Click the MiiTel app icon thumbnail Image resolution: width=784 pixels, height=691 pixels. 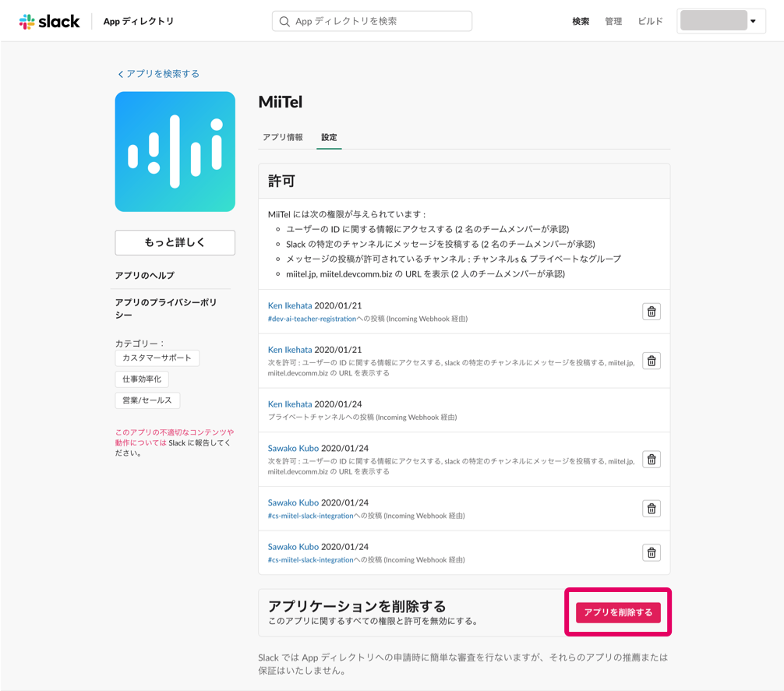(175, 151)
